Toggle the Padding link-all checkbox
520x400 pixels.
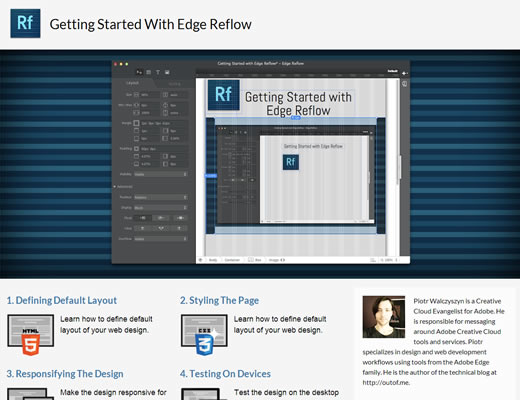[136, 149]
